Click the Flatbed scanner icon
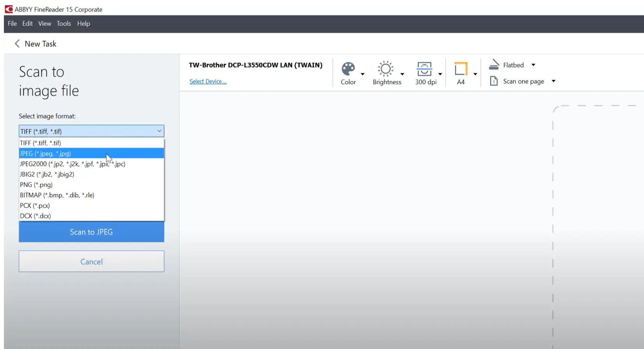This screenshot has width=644, height=349. (494, 65)
